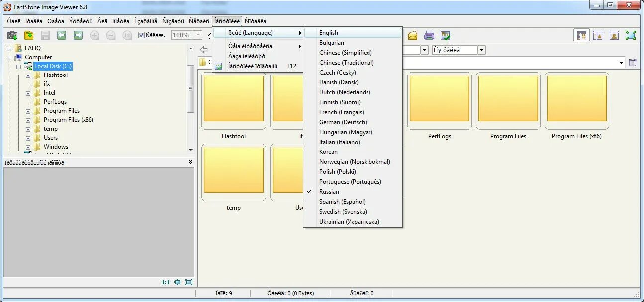
Task: Choose Ukrainian language option
Action: pyautogui.click(x=353, y=222)
